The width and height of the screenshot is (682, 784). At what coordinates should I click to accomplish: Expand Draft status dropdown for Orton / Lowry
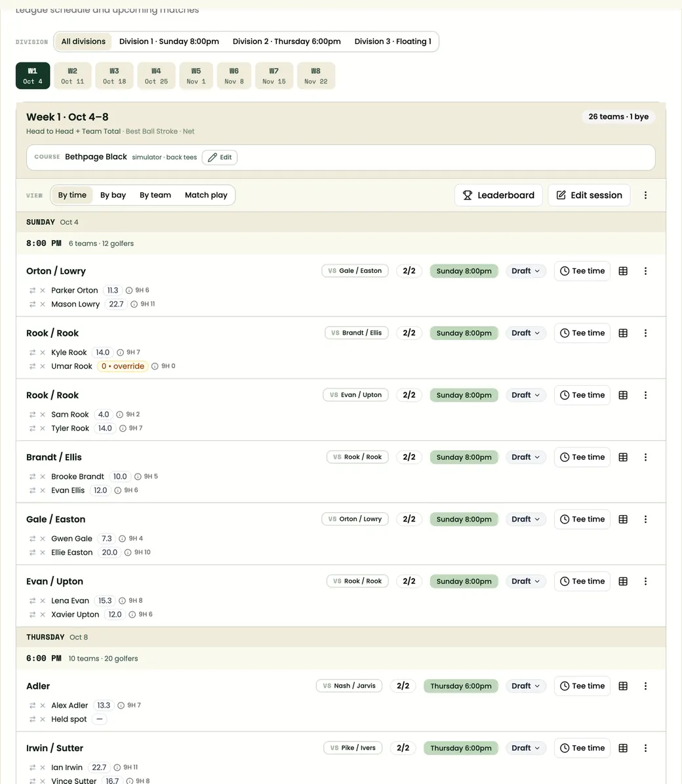tap(526, 271)
